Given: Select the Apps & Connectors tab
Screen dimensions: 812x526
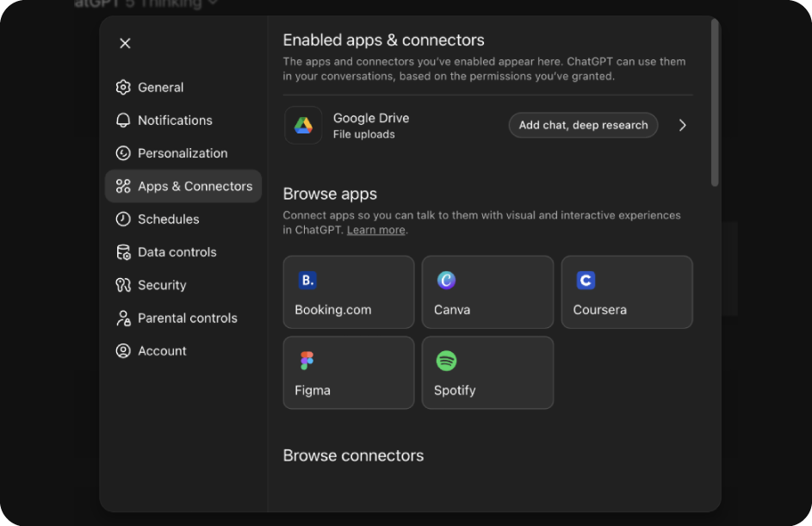Looking at the screenshot, I should coord(183,186).
